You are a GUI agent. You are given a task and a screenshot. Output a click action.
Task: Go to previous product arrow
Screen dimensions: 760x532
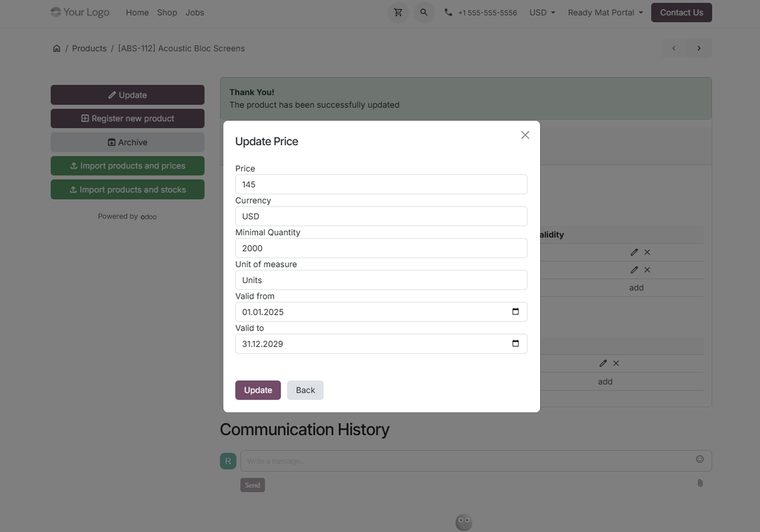coord(674,48)
